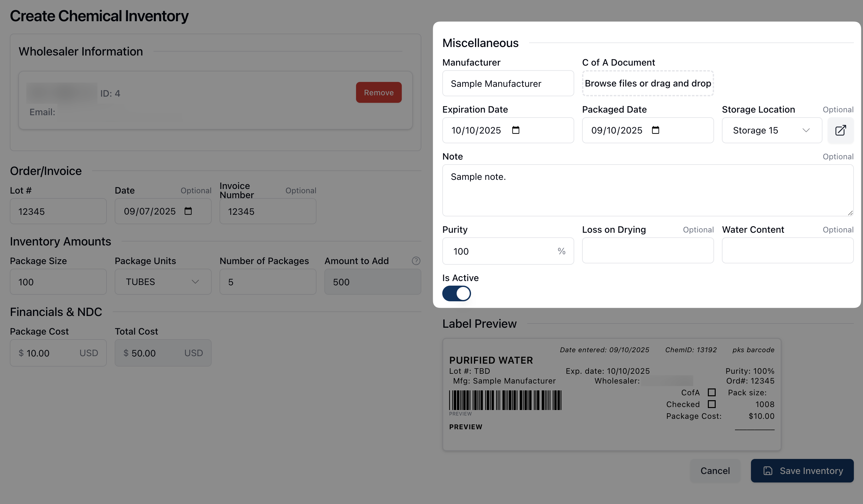Click the label preview barcode

(x=505, y=400)
